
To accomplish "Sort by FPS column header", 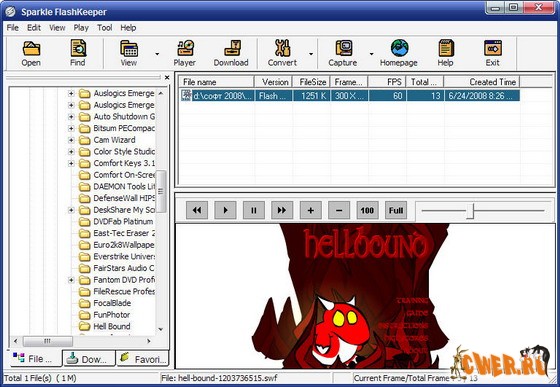I will point(387,82).
